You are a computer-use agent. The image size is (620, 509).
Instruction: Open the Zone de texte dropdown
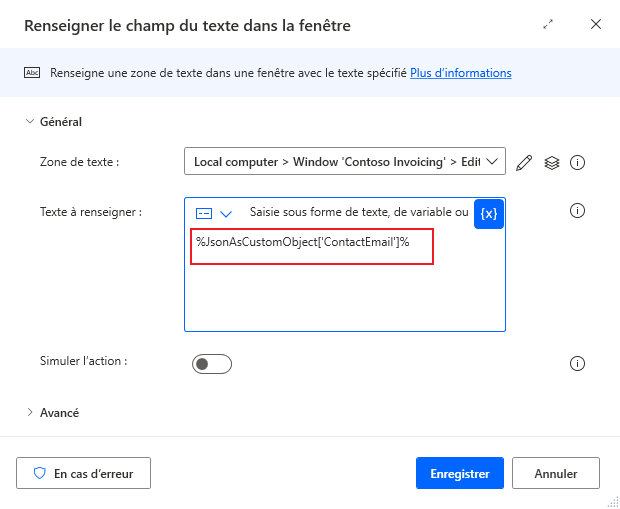tap(345, 161)
